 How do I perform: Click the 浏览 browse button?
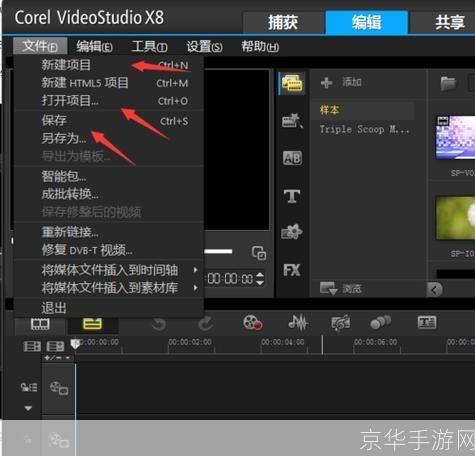tap(341, 288)
